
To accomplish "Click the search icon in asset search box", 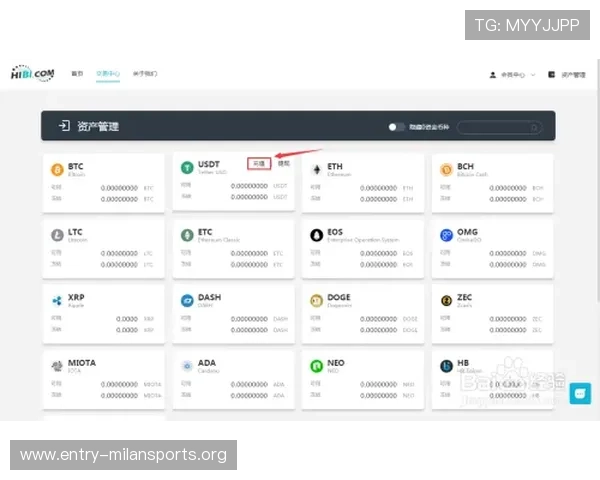I will [x=535, y=127].
